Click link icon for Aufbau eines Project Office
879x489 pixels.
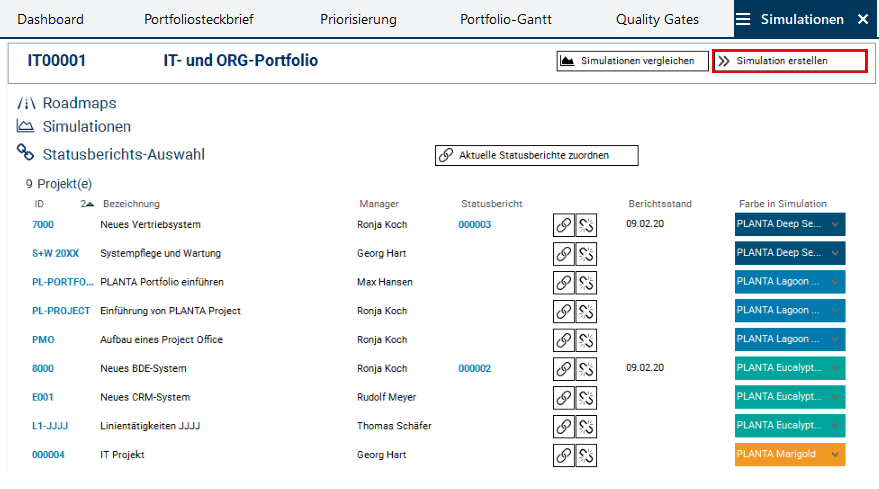click(564, 340)
